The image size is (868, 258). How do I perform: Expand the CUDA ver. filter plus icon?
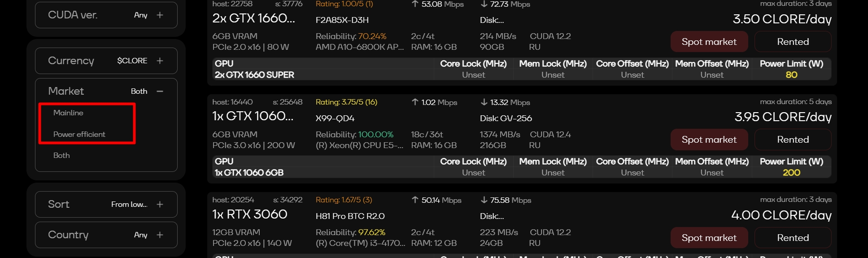pos(160,15)
